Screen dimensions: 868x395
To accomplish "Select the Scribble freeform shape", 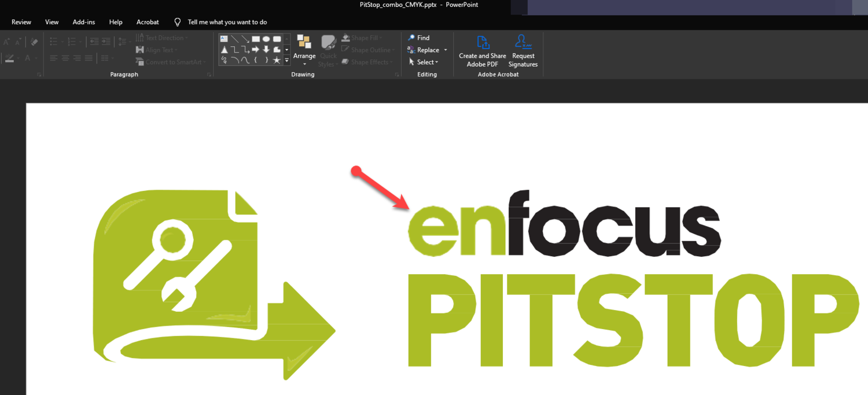I will click(224, 60).
